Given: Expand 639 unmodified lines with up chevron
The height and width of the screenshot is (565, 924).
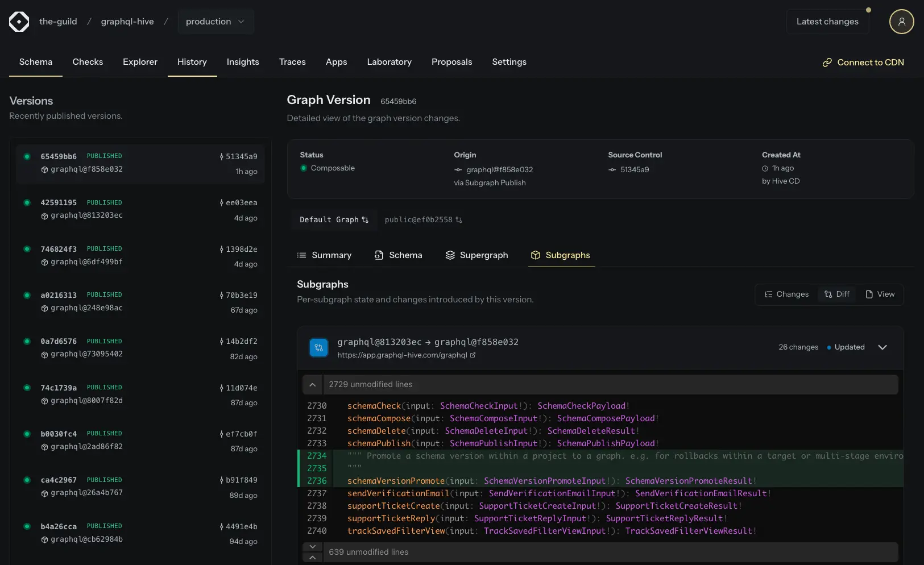Looking at the screenshot, I should 312,558.
